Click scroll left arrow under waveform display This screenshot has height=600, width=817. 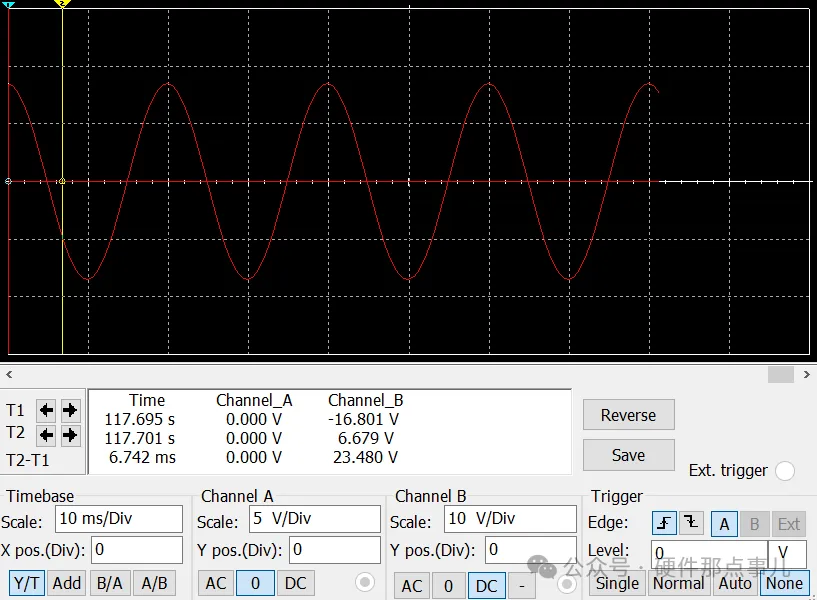(x=9, y=374)
